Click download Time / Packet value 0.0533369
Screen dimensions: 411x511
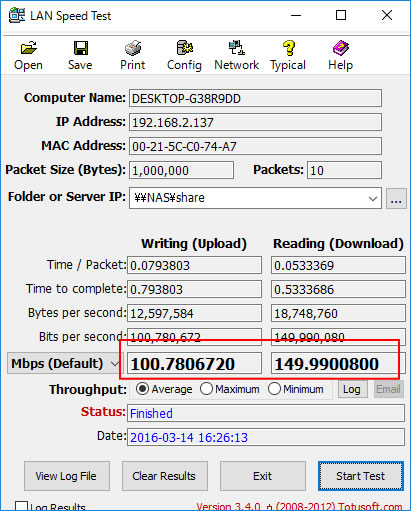(338, 265)
